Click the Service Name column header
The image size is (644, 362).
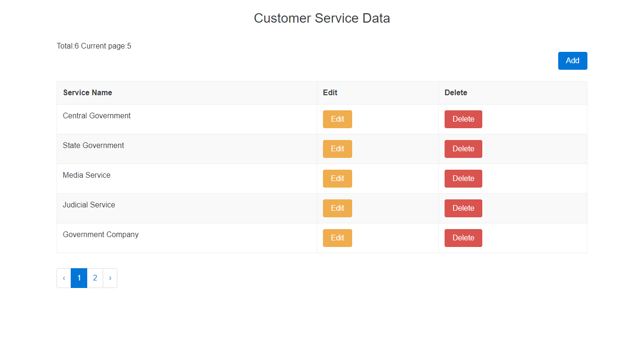[88, 93]
